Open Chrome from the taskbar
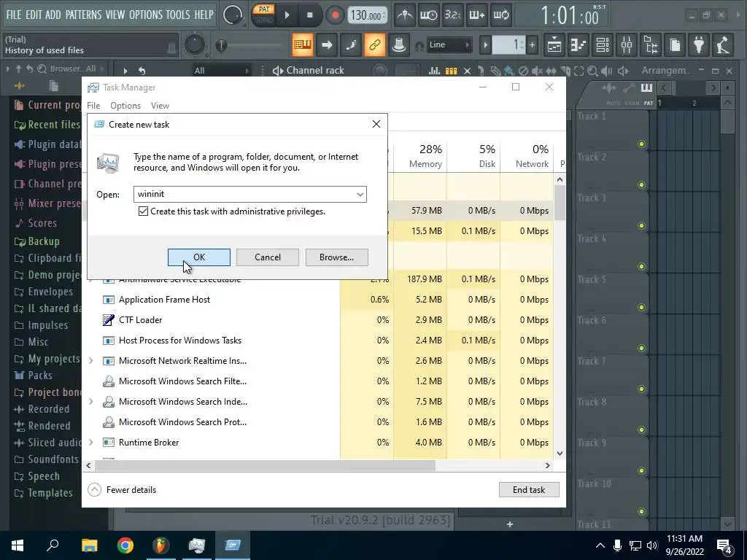This screenshot has width=747, height=560. (125, 545)
